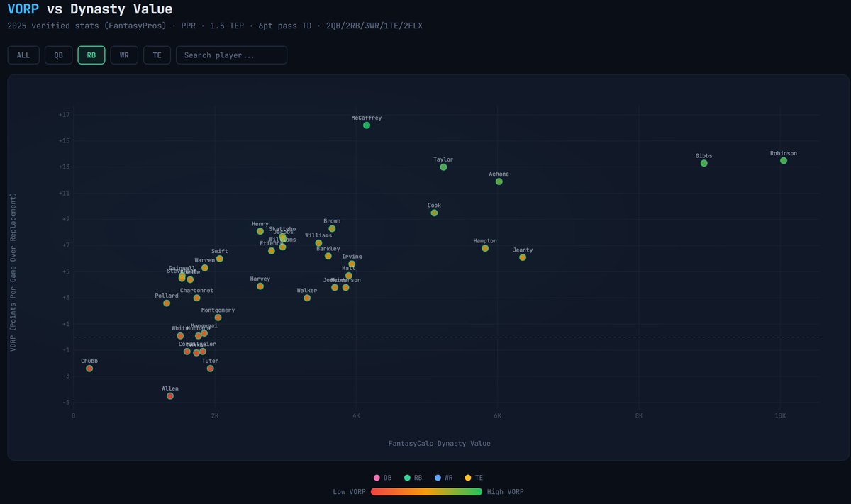Toggle the active RB filter
Image resolution: width=851 pixels, height=504 pixels.
click(x=91, y=55)
